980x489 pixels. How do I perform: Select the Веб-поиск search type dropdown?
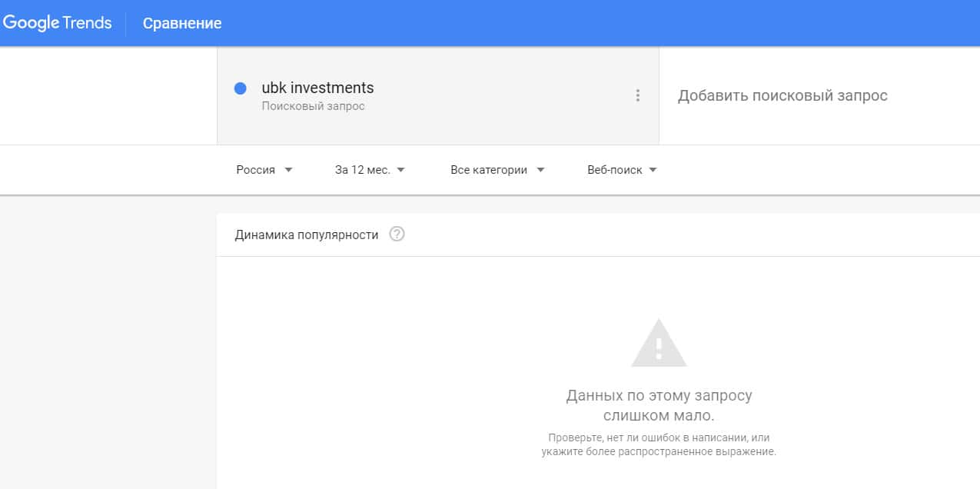click(614, 170)
